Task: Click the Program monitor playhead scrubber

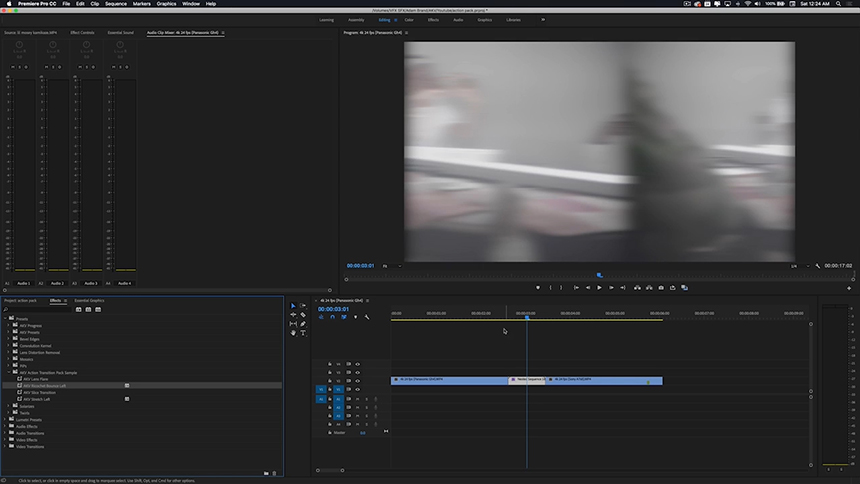Action: click(599, 275)
